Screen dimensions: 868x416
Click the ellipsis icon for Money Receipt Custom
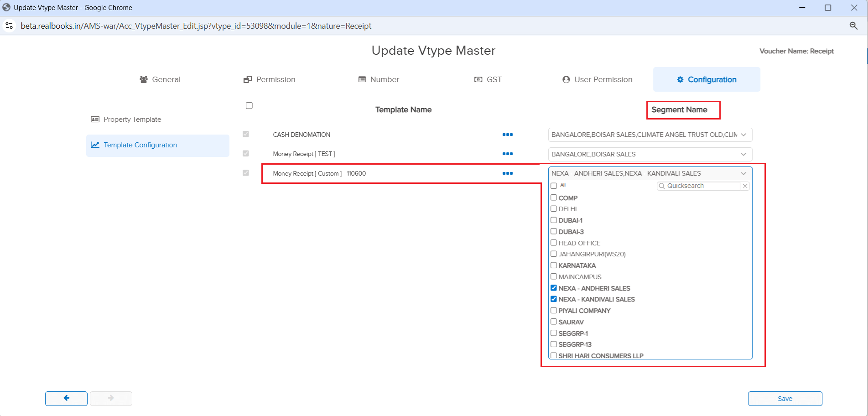click(507, 173)
